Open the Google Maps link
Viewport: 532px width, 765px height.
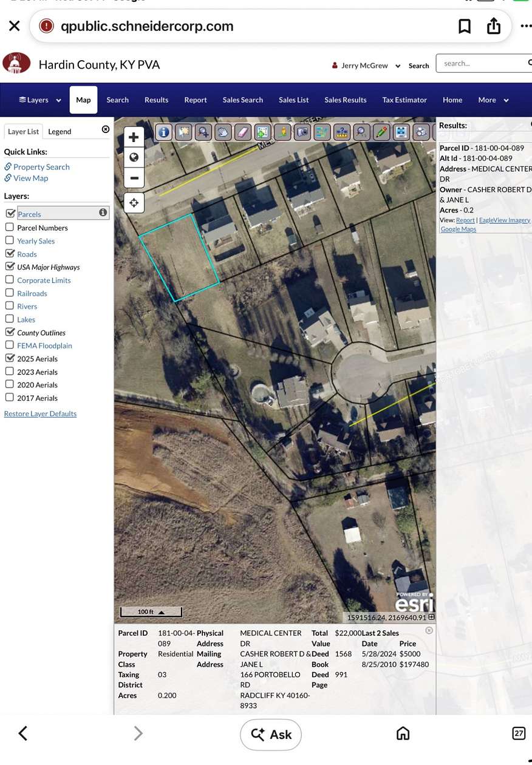tap(459, 229)
